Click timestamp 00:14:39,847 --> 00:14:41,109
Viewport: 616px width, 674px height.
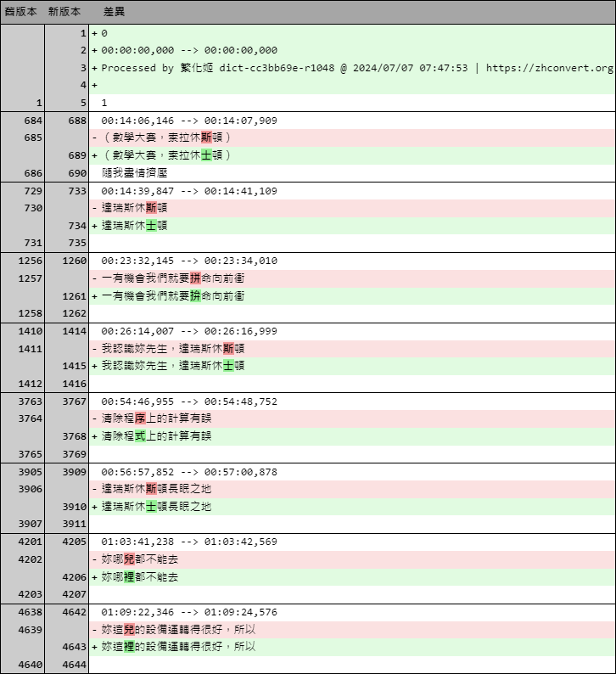pyautogui.click(x=189, y=191)
